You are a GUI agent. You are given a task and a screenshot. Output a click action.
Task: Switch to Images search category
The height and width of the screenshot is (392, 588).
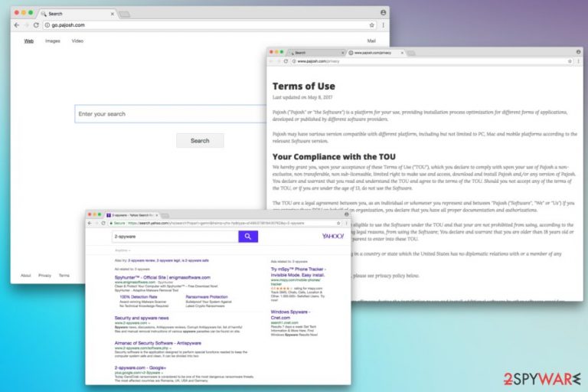tap(53, 41)
